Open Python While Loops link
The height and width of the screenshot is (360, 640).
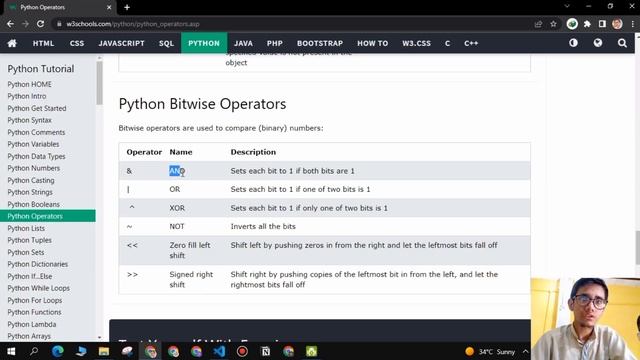pyautogui.click(x=39, y=289)
